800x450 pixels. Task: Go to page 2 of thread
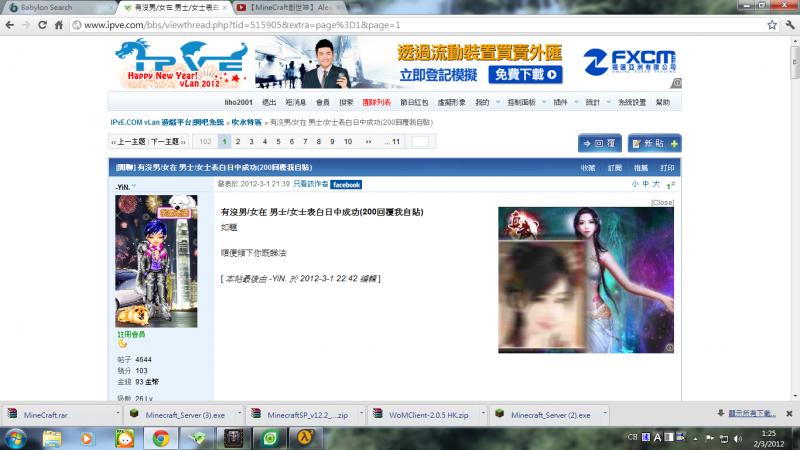point(238,142)
